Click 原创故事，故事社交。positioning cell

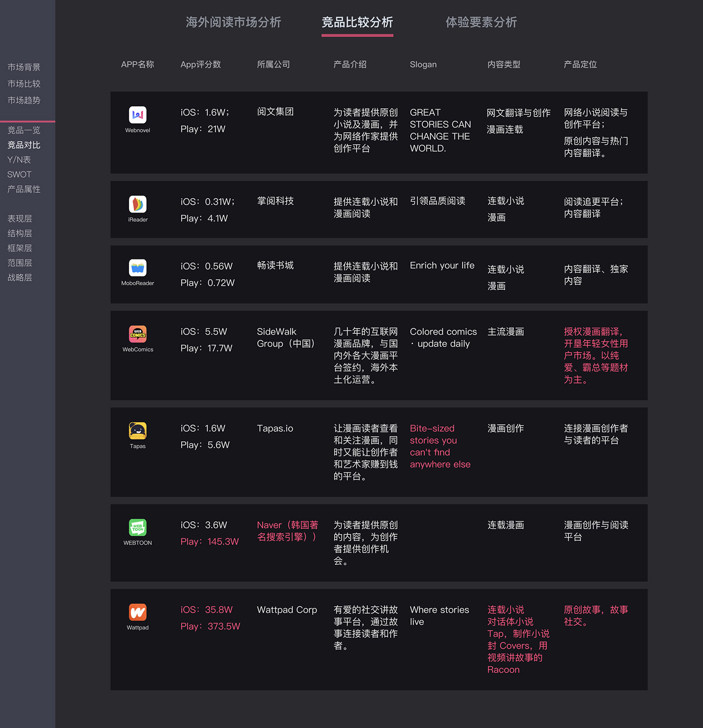(x=596, y=616)
